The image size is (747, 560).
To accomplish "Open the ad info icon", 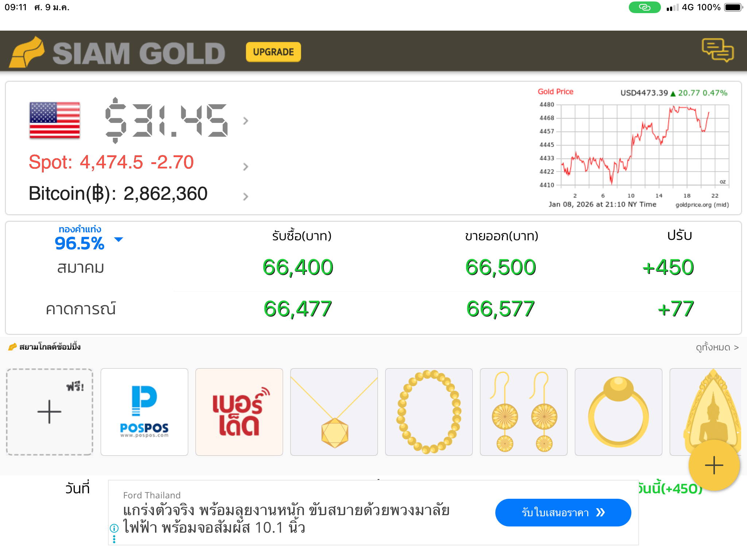I will pos(114,528).
